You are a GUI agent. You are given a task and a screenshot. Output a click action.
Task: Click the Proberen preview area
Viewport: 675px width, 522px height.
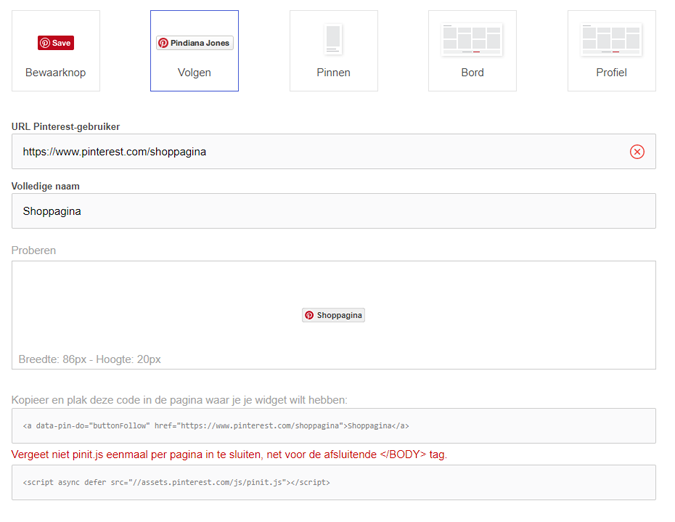coord(334,315)
